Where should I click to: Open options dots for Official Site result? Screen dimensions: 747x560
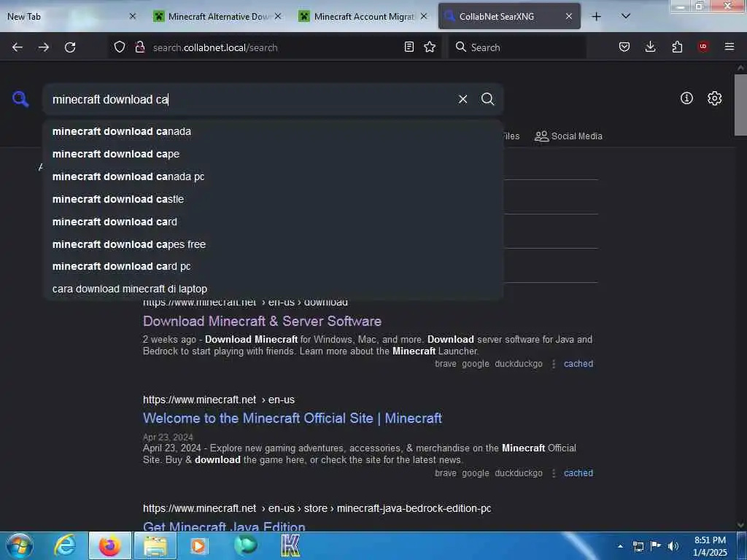tap(553, 473)
